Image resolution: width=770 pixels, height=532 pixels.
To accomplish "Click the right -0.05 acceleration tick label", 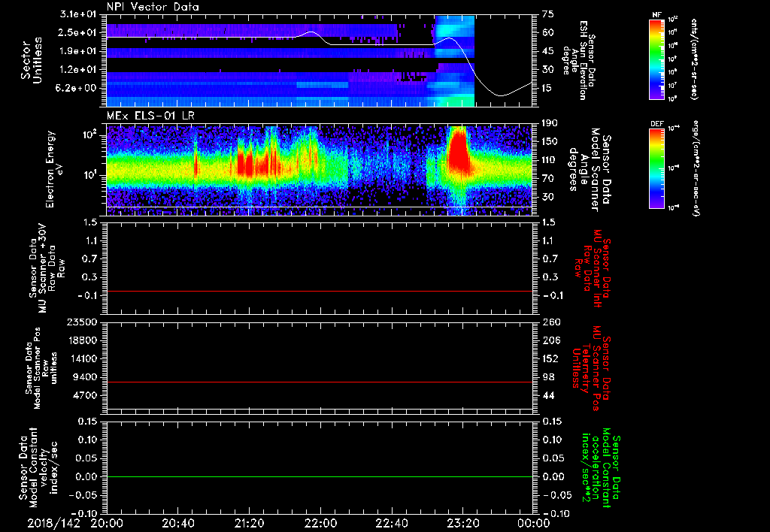I will [x=557, y=495].
